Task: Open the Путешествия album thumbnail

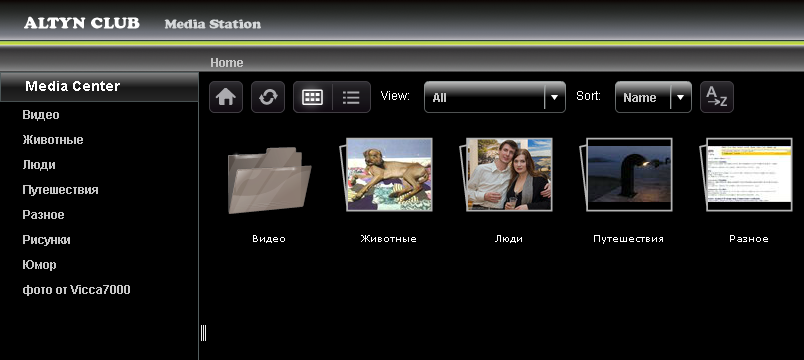Action: [626, 174]
